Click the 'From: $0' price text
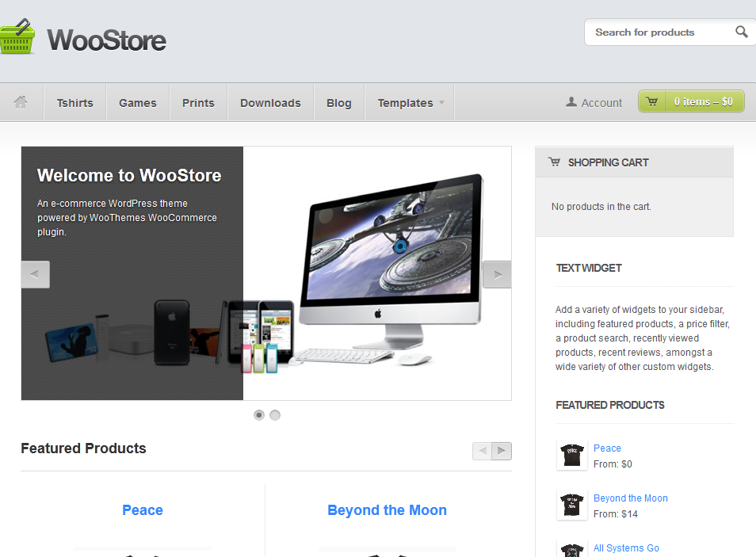 pos(613,464)
